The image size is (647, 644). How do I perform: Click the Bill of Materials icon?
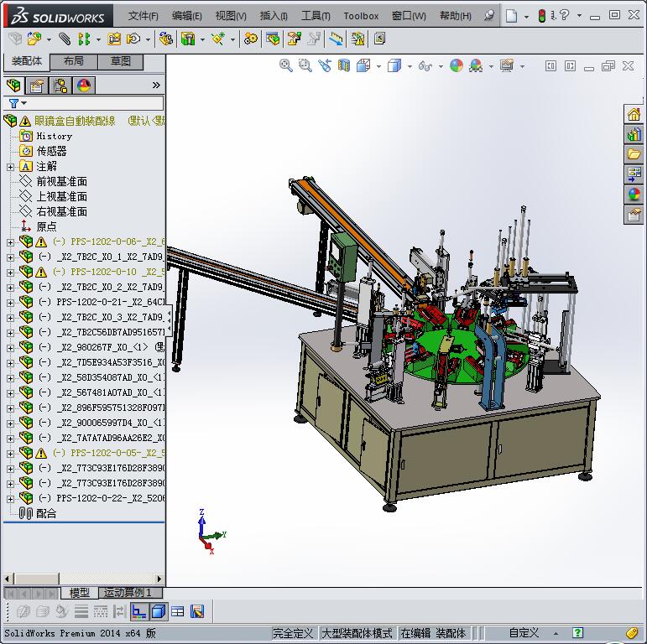(x=273, y=39)
